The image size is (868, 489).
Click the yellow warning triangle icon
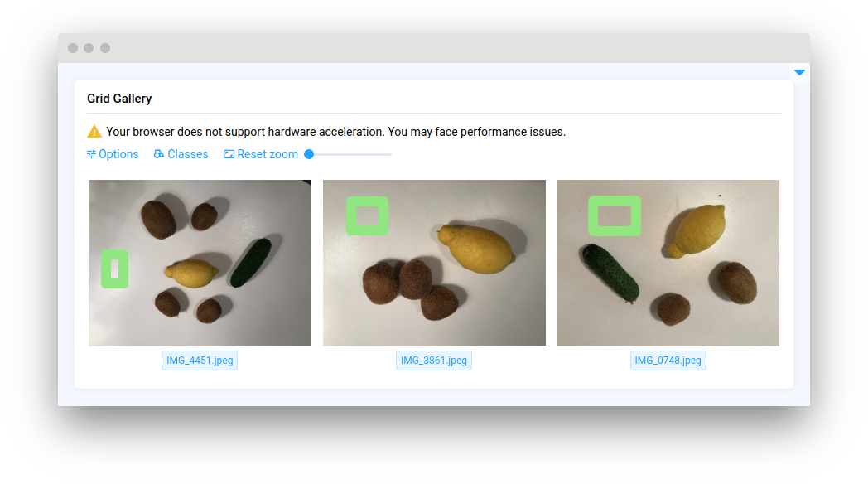[x=94, y=132]
